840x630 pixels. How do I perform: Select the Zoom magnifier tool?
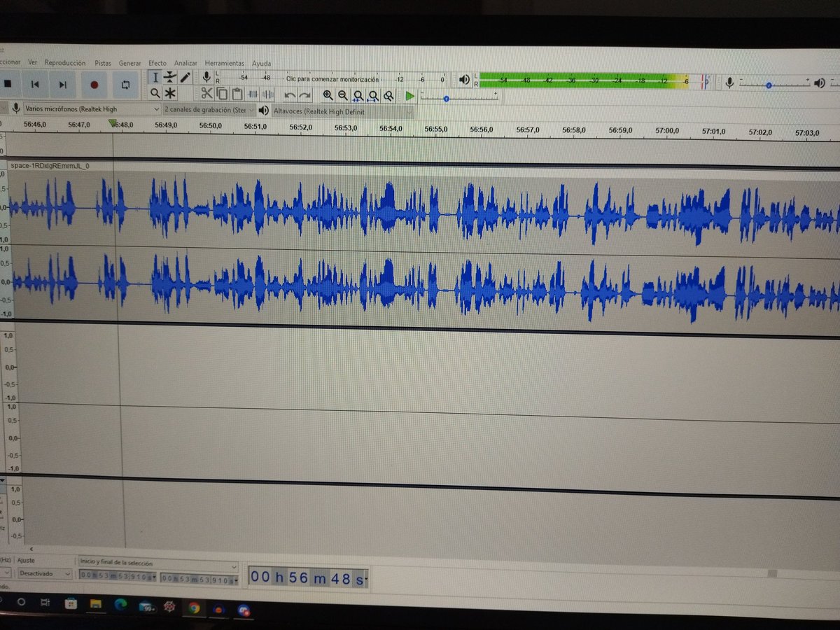(155, 93)
